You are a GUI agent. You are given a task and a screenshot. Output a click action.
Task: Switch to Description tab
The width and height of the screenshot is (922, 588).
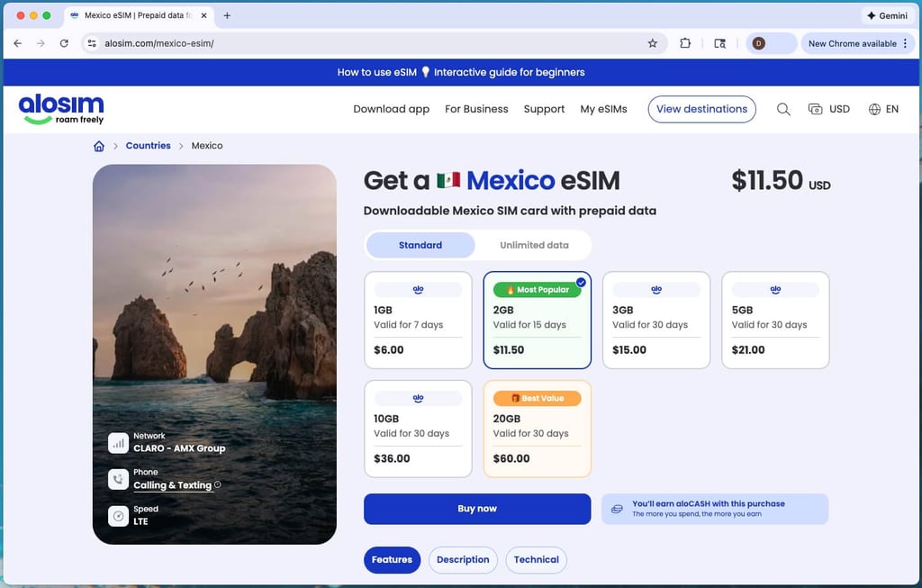pos(463,560)
